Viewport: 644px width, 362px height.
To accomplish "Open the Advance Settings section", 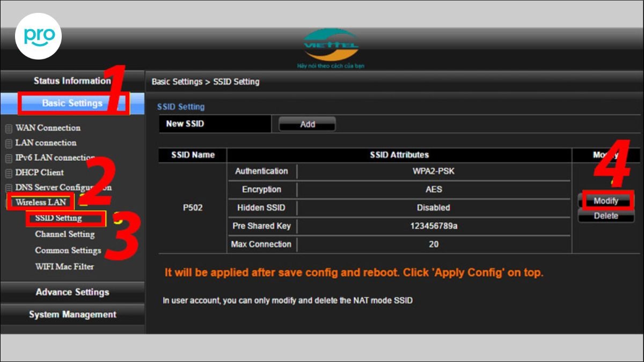I will 72,292.
